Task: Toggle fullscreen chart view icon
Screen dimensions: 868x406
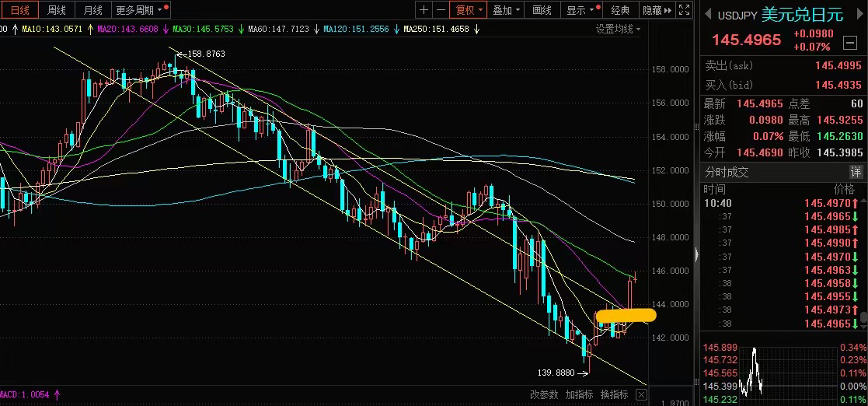Action: point(685,10)
